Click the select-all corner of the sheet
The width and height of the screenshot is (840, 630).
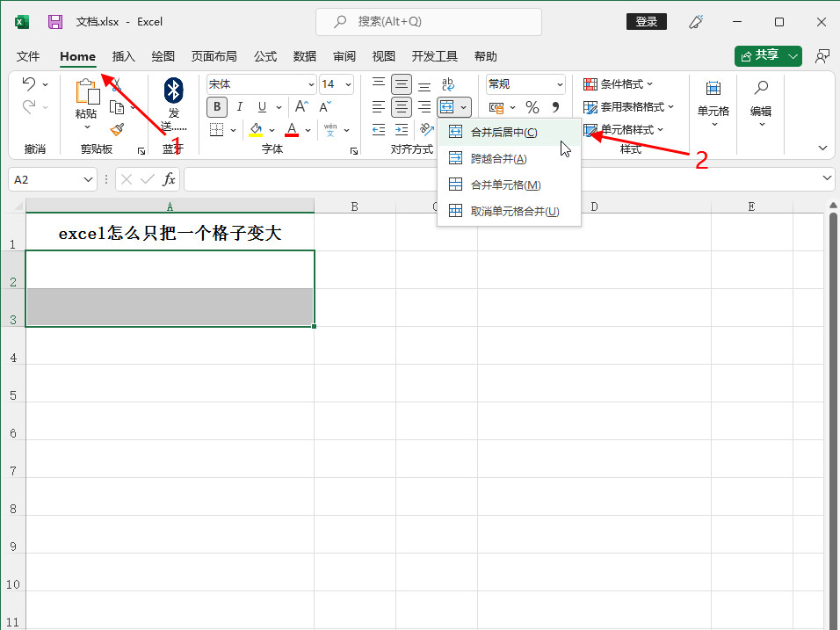tap(18, 206)
